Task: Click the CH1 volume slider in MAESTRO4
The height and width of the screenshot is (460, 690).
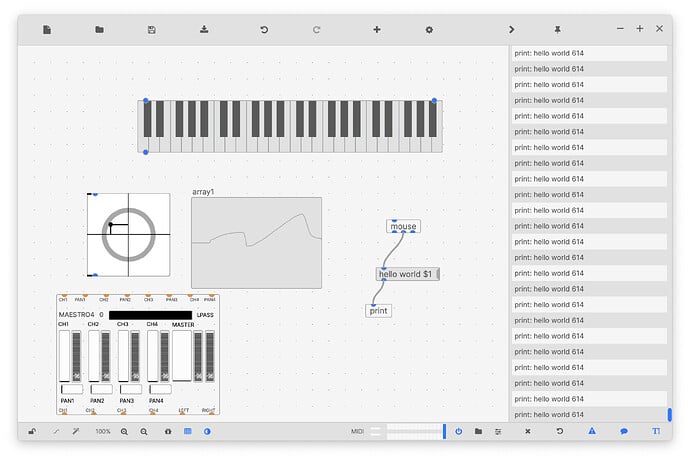Action: [x=66, y=356]
